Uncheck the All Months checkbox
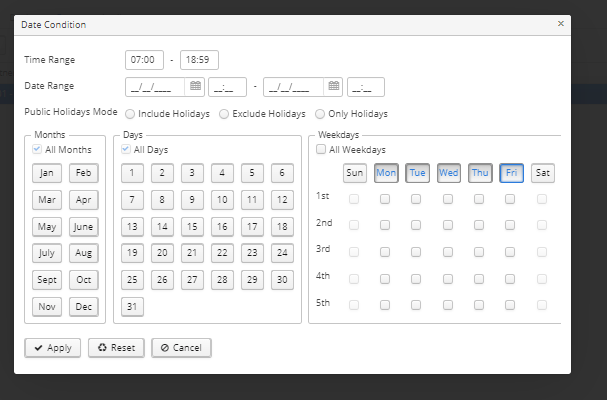 (37, 149)
